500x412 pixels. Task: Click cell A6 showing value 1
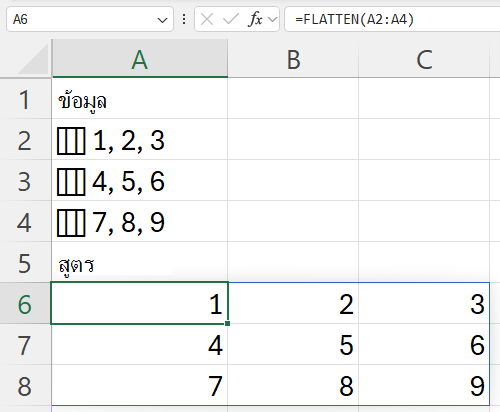(x=140, y=304)
